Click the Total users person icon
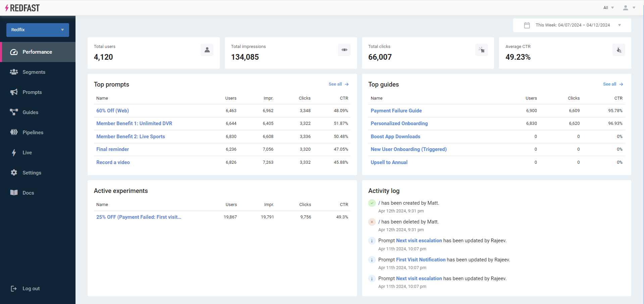 tap(207, 50)
